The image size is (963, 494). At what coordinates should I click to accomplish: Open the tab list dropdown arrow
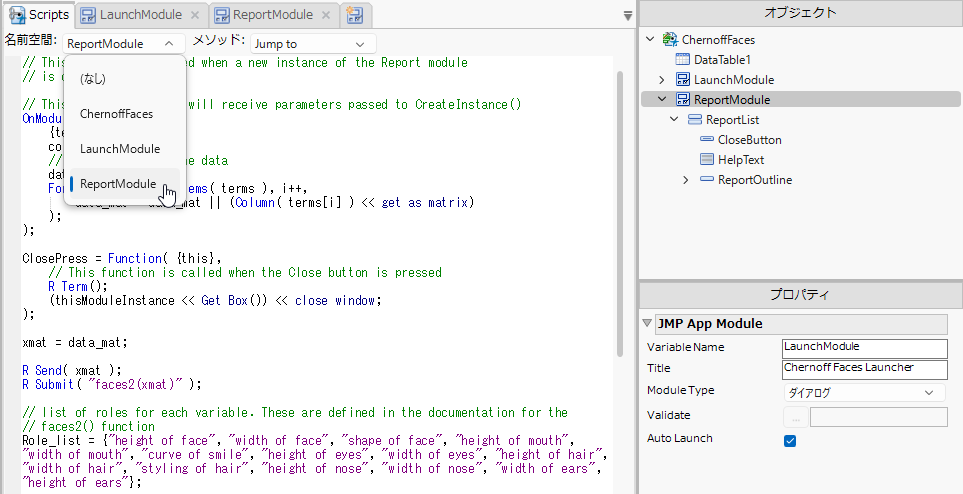pos(628,15)
